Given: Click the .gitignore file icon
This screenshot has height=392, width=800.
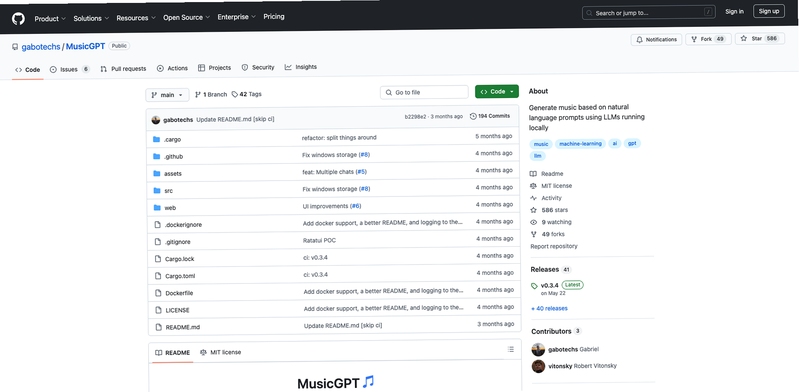Looking at the screenshot, I should point(158,242).
